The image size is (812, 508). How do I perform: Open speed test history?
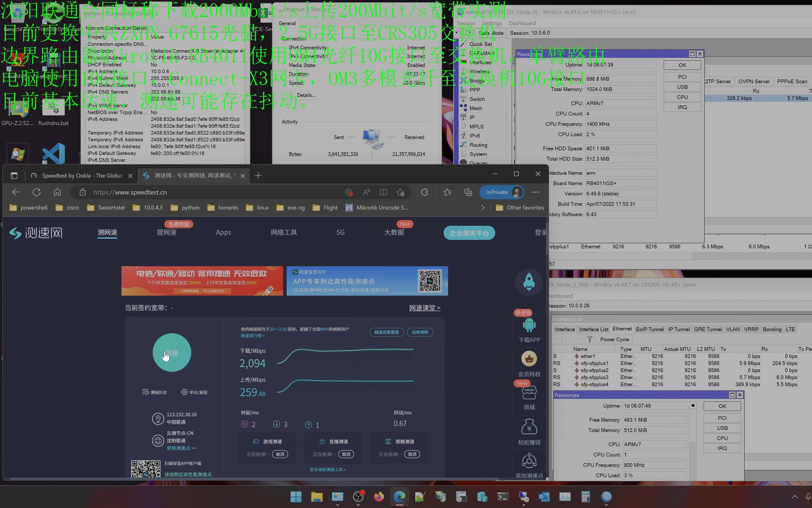click(x=154, y=392)
